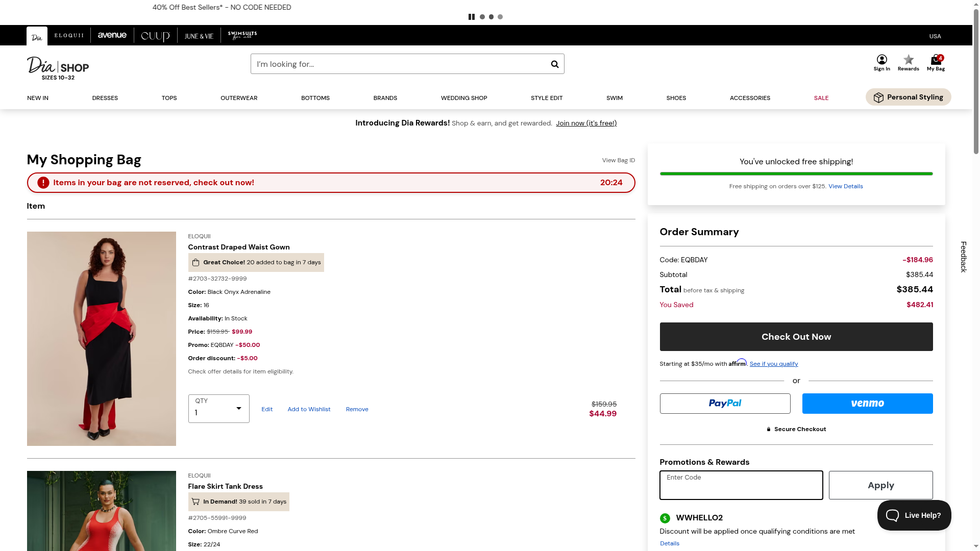Open the QTY dropdown for gown
Screen dimensions: 980x551
pos(218,409)
